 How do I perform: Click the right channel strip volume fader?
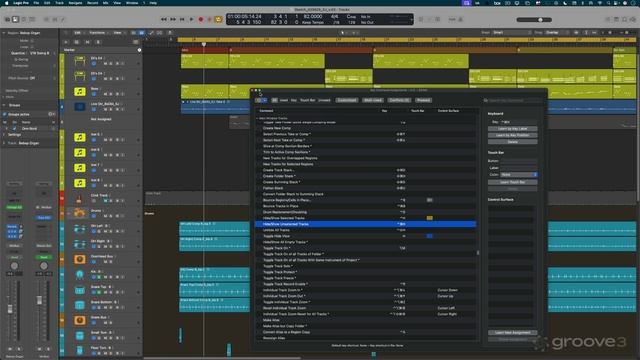tap(39, 300)
